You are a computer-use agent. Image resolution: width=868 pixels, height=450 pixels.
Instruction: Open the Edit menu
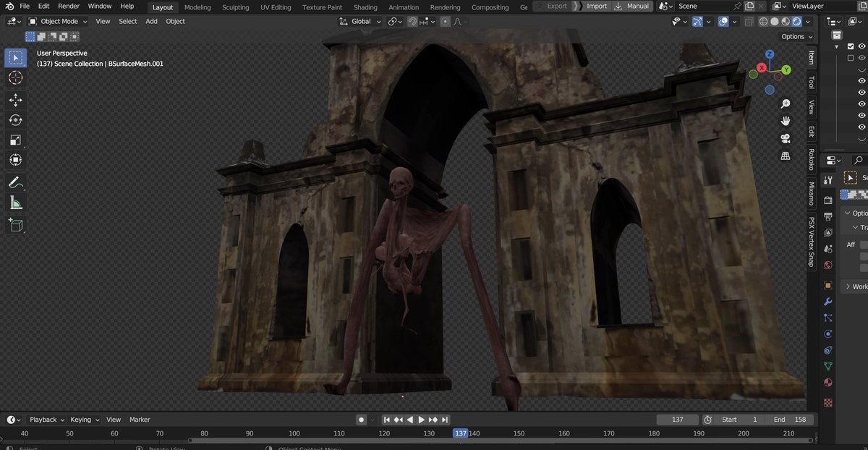[x=43, y=6]
